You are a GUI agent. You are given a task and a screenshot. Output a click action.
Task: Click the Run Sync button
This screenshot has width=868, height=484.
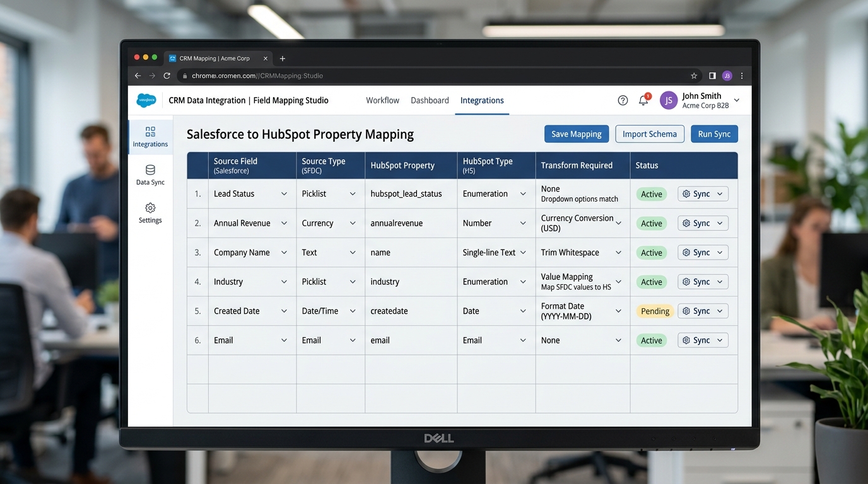(714, 134)
